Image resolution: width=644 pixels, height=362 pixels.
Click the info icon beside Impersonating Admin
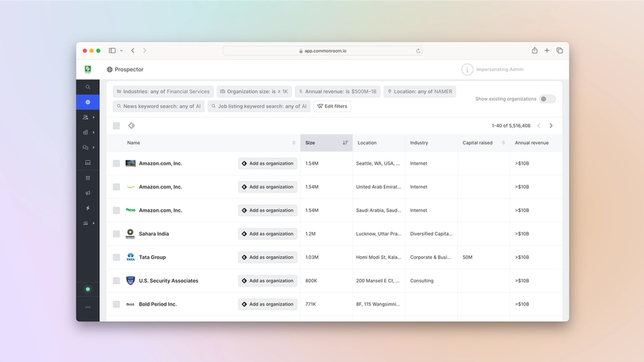[467, 69]
